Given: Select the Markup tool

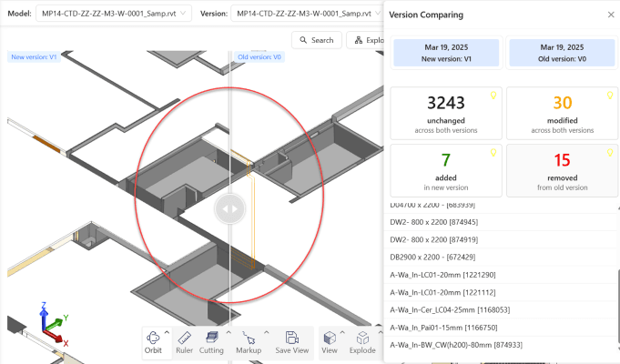Looking at the screenshot, I should pos(249,342).
